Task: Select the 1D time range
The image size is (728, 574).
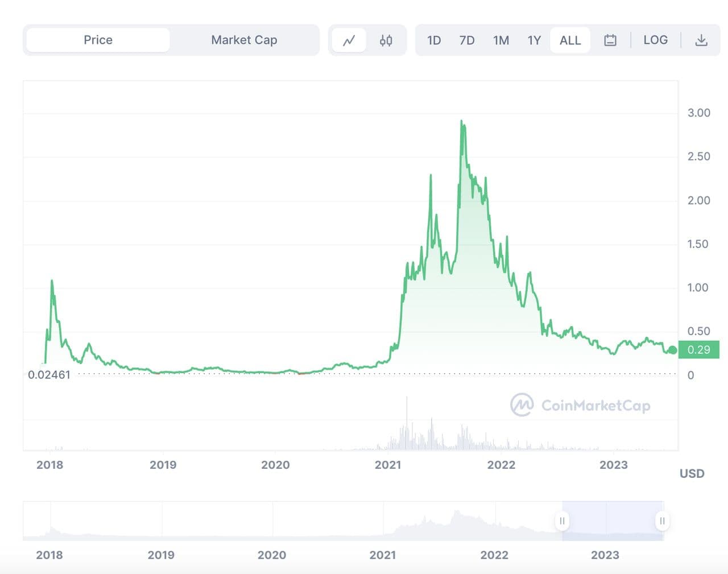Action: pos(434,40)
